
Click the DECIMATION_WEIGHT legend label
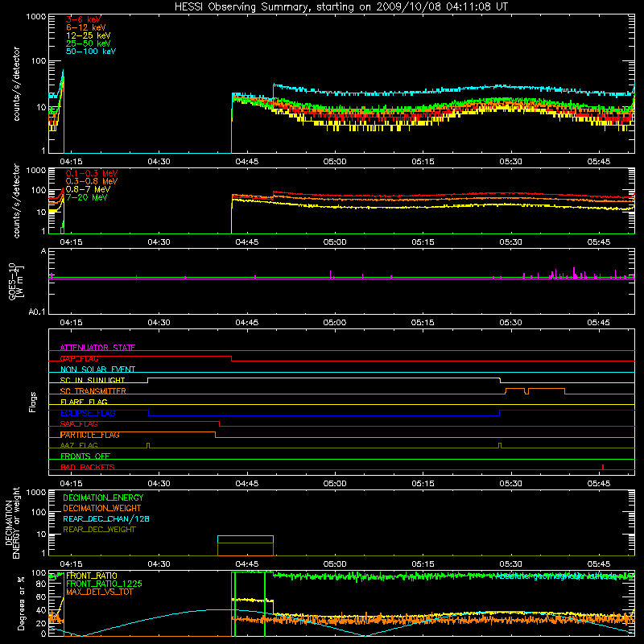[x=102, y=508]
